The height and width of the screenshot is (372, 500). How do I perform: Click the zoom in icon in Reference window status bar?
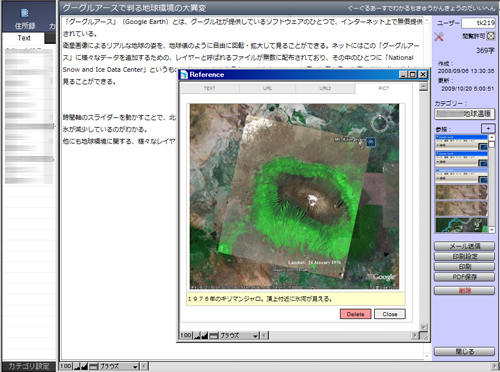pos(205,335)
